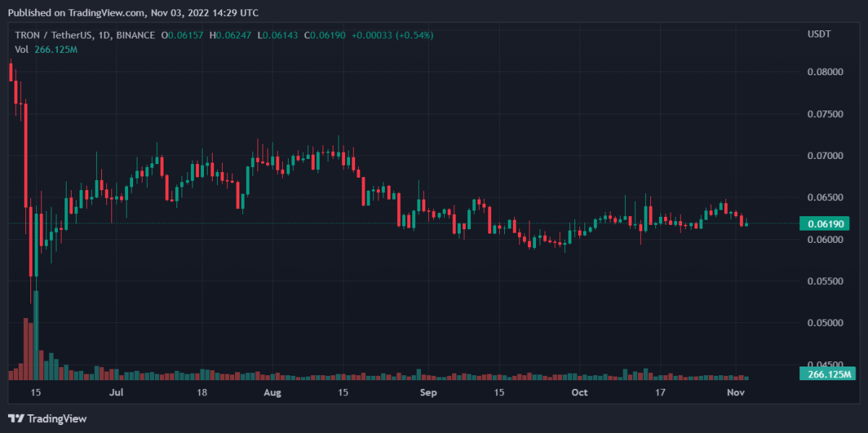
Task: Open the TradingView wordmark link
Action: [56, 419]
